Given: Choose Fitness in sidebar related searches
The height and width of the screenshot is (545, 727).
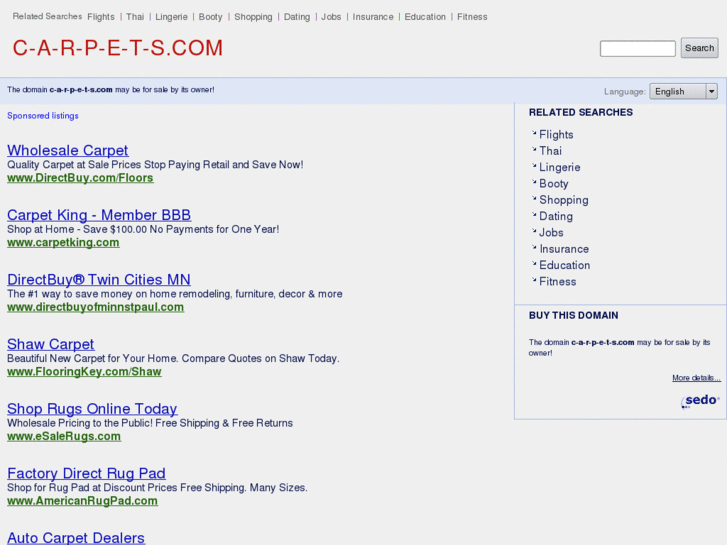Looking at the screenshot, I should (x=558, y=282).
